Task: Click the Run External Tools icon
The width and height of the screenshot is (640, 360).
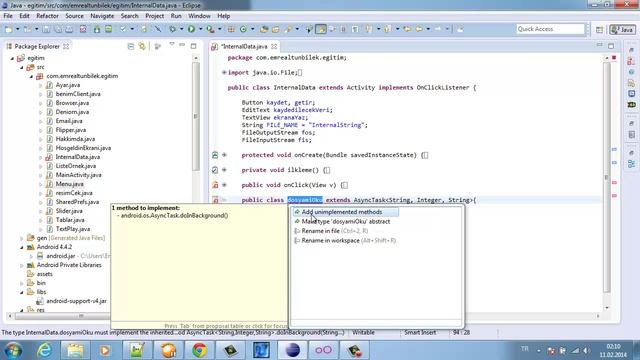Action: [210, 29]
